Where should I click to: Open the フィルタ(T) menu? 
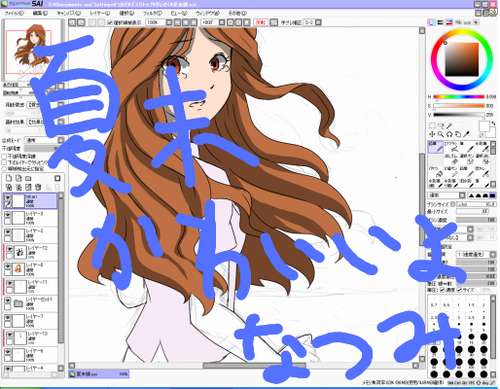(152, 13)
